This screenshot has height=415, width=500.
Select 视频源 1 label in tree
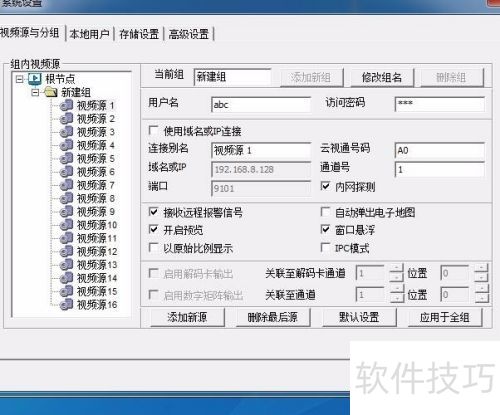(x=95, y=106)
